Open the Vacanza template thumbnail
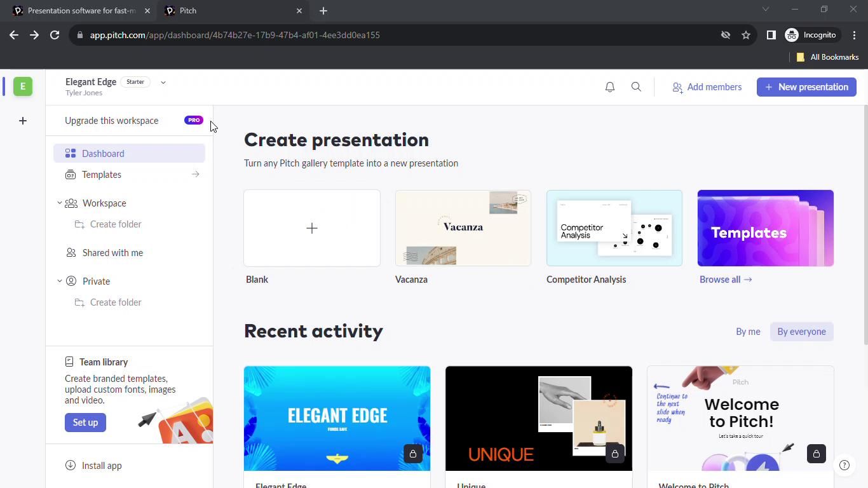The image size is (868, 488). [463, 228]
